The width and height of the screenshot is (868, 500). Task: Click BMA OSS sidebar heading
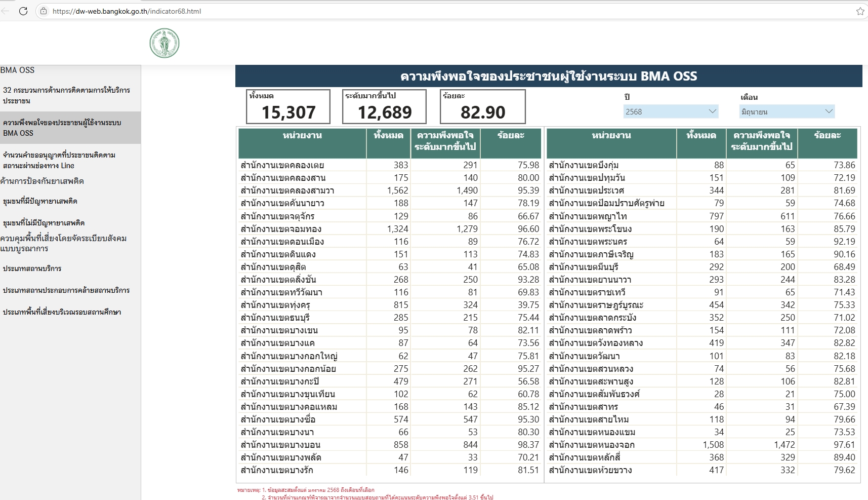[17, 70]
